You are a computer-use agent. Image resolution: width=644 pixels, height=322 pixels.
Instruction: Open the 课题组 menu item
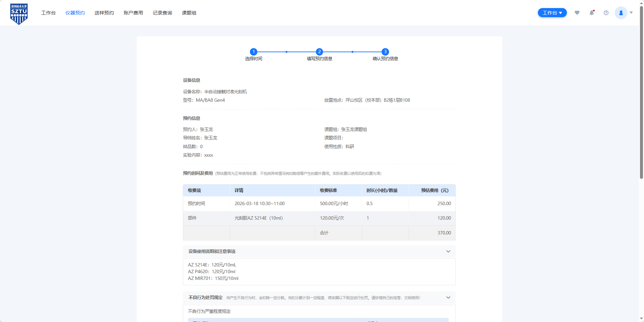click(x=189, y=13)
